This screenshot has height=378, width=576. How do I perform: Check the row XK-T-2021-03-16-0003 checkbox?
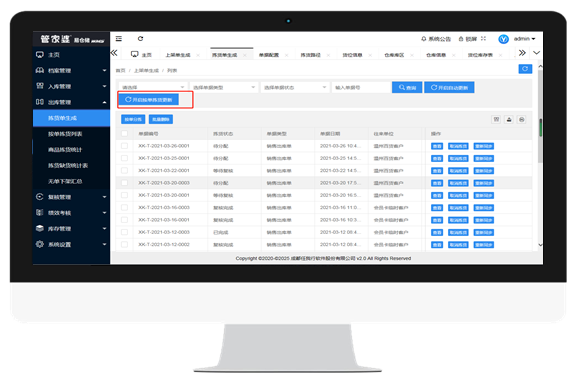[125, 208]
